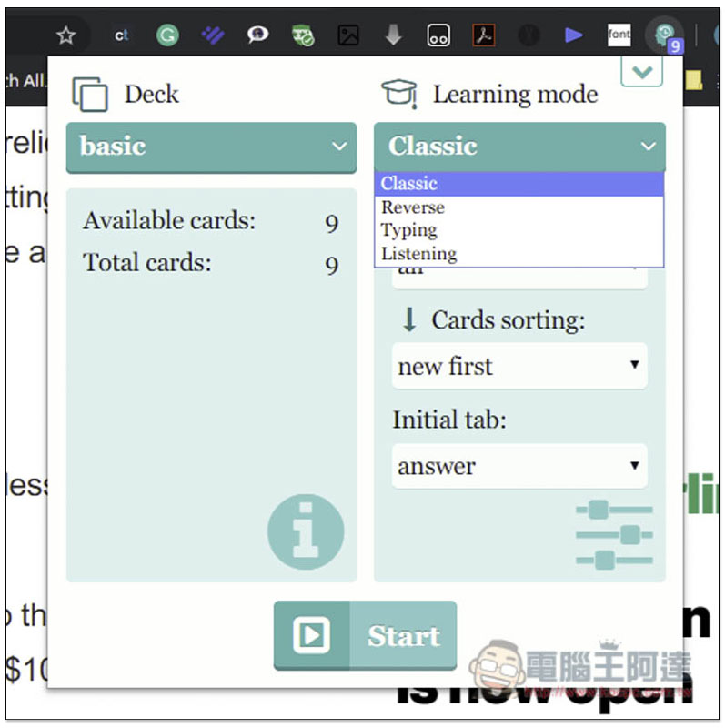The image size is (725, 728).
Task: Click the Adobe Acrobat extension icon
Action: pos(484,35)
